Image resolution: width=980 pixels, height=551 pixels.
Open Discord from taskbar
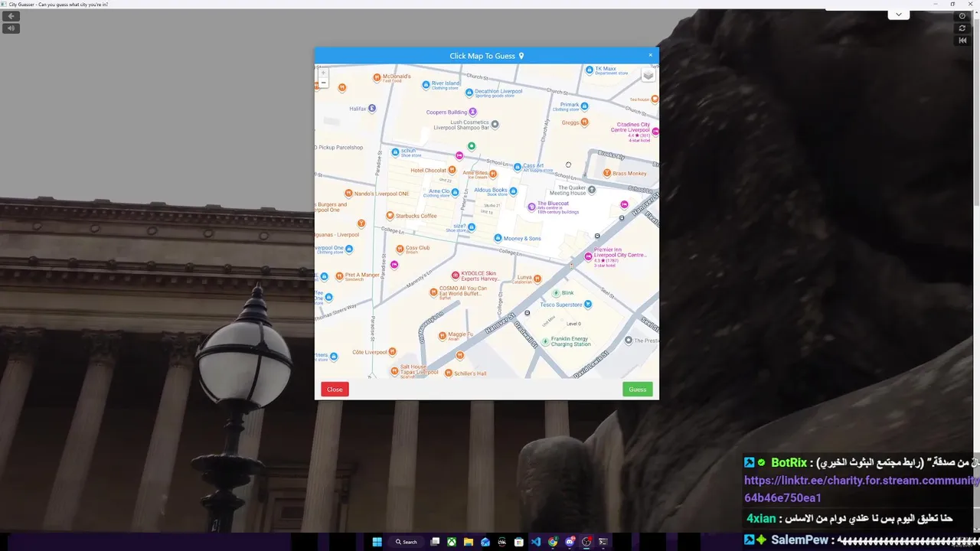[570, 542]
